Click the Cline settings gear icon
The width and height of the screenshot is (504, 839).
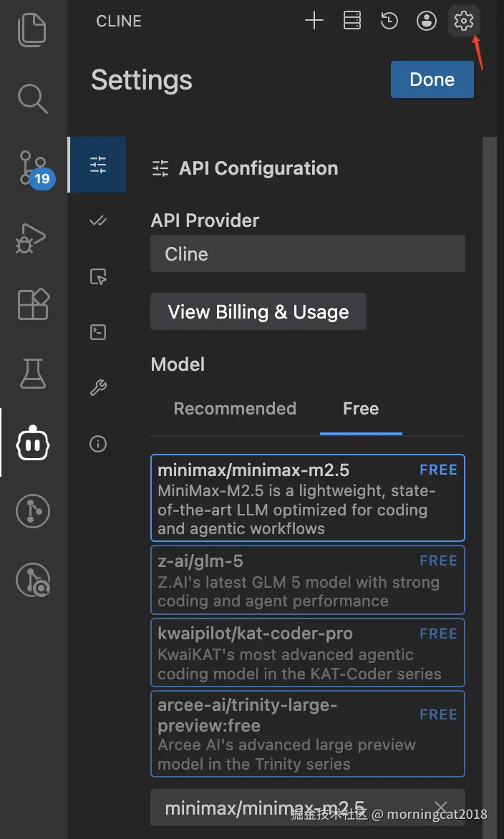coord(464,21)
